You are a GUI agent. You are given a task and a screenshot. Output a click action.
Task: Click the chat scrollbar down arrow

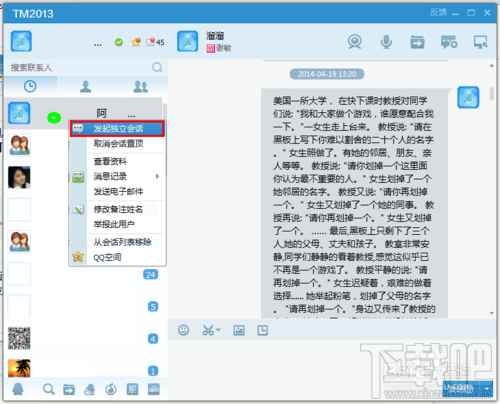(x=492, y=313)
